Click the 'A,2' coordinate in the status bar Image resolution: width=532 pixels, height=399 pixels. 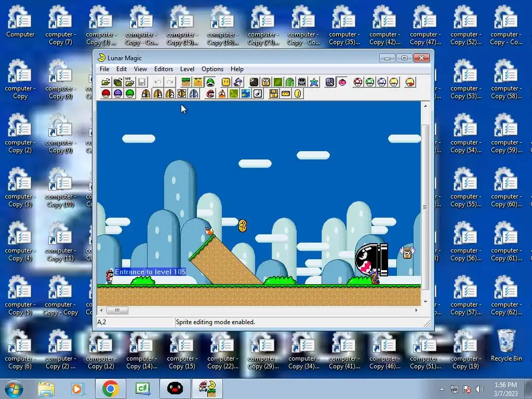pyautogui.click(x=102, y=322)
